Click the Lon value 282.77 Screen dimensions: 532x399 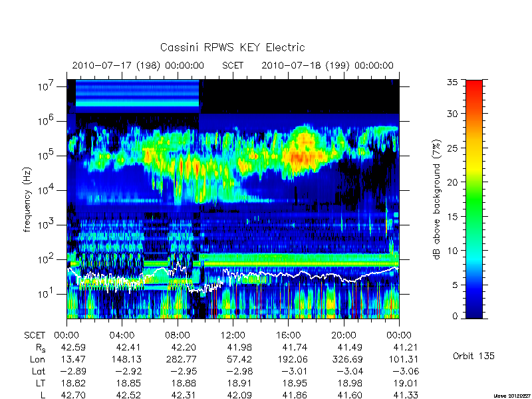click(x=181, y=359)
